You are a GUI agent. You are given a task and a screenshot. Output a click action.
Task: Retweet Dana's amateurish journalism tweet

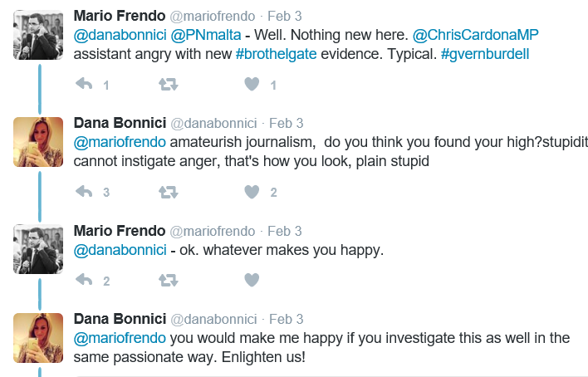169,192
